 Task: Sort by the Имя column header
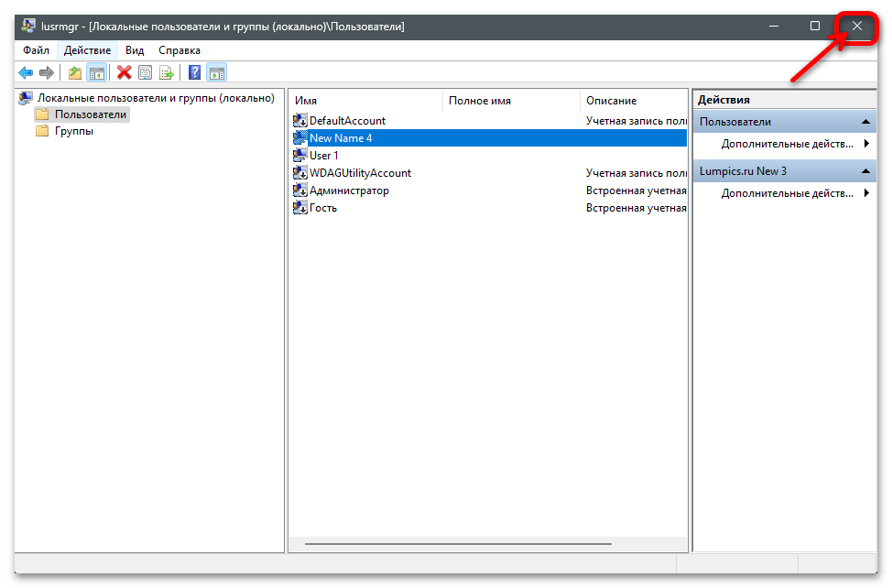point(365,101)
